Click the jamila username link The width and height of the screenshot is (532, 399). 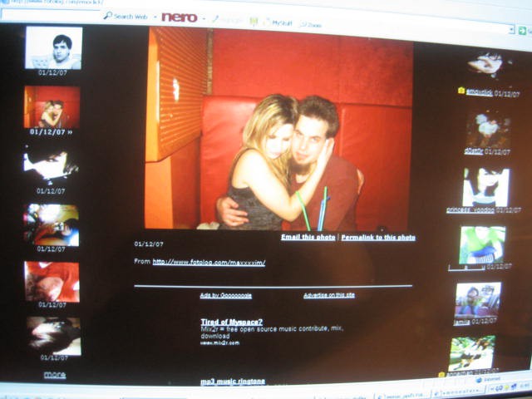(x=461, y=322)
